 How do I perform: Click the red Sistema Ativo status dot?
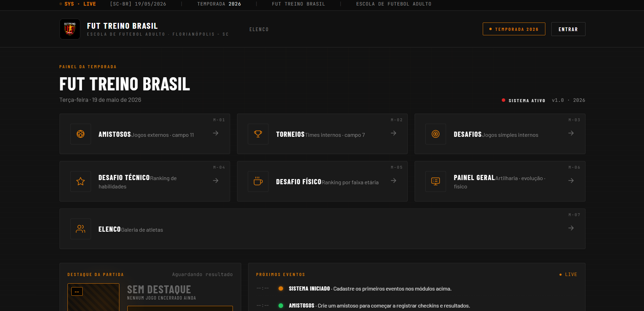[504, 100]
